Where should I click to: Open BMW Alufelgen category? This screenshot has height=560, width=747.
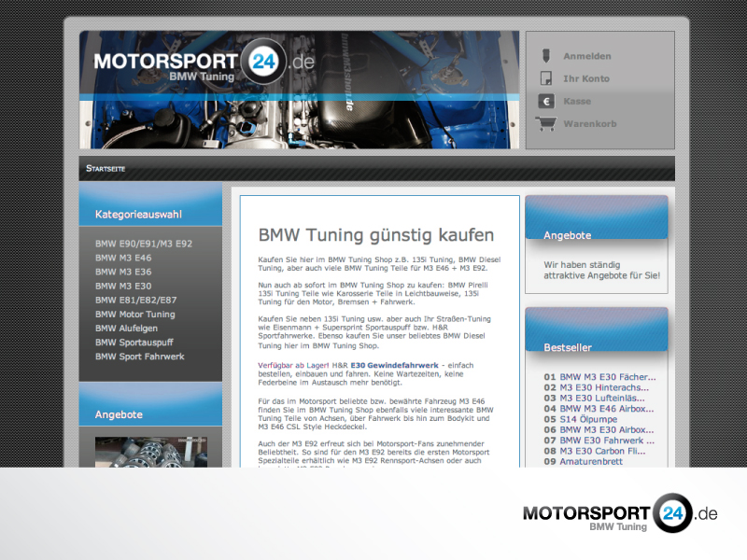pos(126,329)
